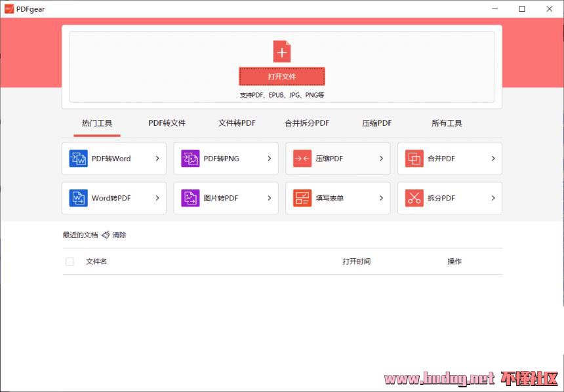Click the PDFgear logo in title bar
Image resolution: width=564 pixels, height=392 pixels.
pos(9,9)
